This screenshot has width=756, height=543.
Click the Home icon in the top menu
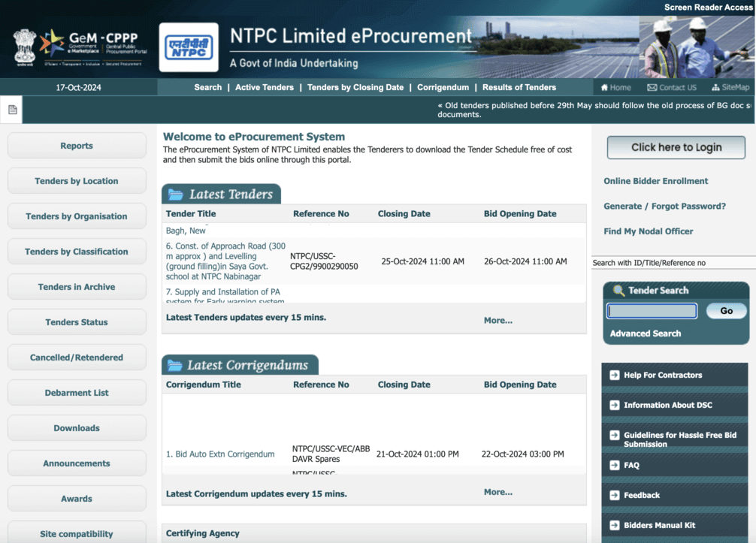(605, 87)
